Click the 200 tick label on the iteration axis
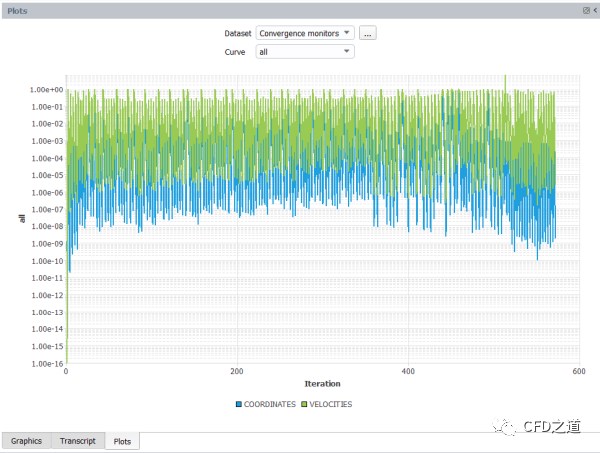The image size is (600, 453). pyautogui.click(x=237, y=371)
